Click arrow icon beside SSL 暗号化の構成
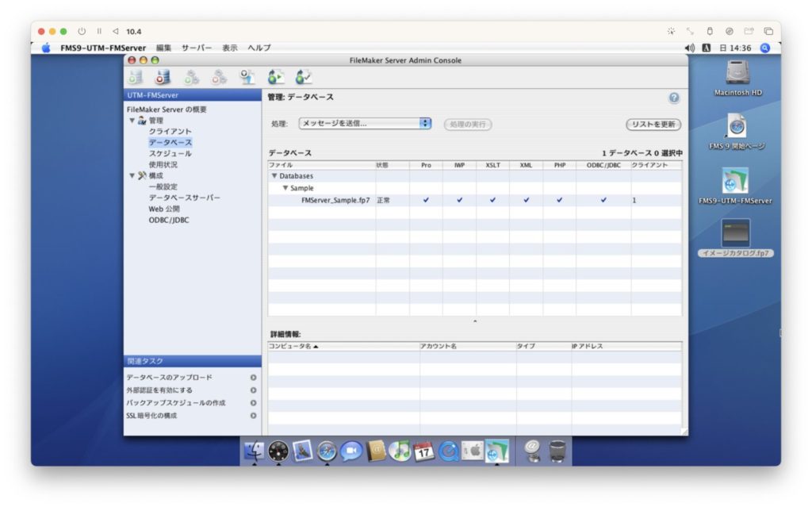Screen dimensions: 812x507 [x=253, y=416]
